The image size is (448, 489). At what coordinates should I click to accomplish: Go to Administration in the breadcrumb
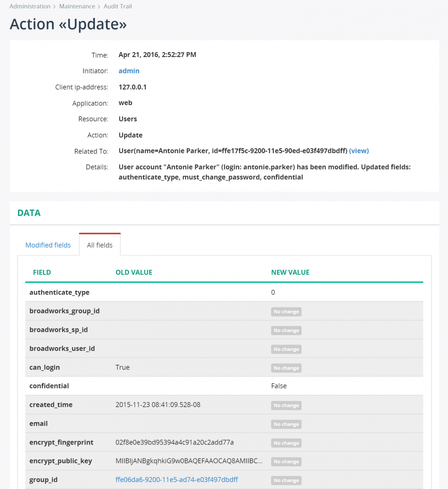[x=30, y=7]
